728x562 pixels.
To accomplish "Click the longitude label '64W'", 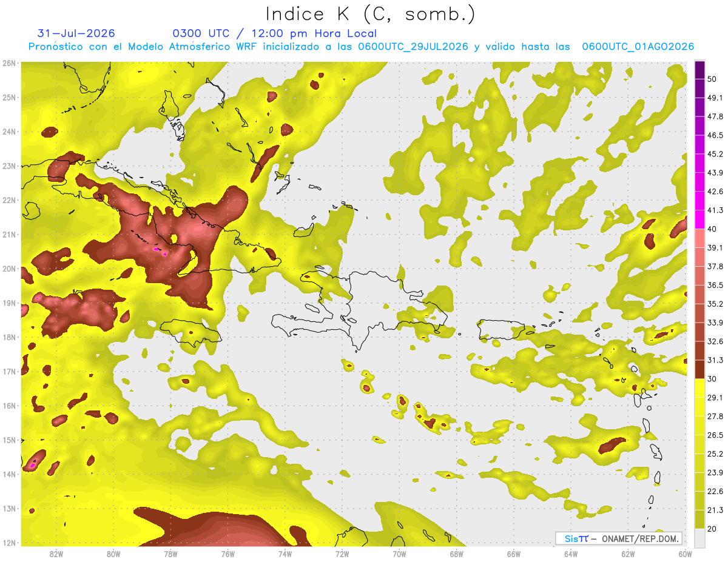I will (571, 554).
